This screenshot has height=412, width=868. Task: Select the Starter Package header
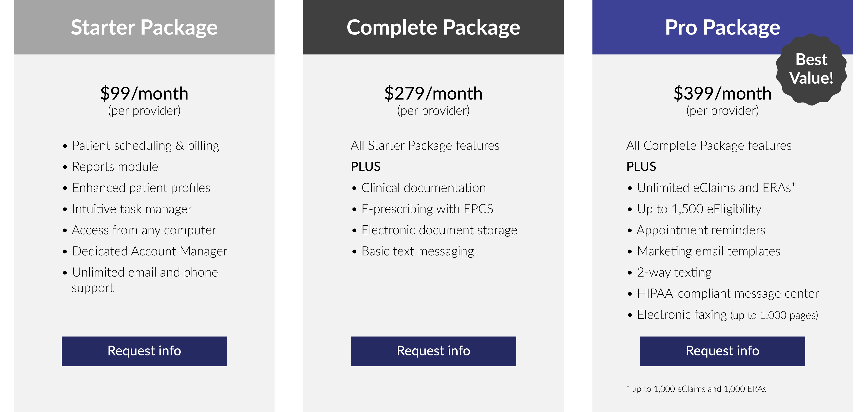click(x=144, y=27)
